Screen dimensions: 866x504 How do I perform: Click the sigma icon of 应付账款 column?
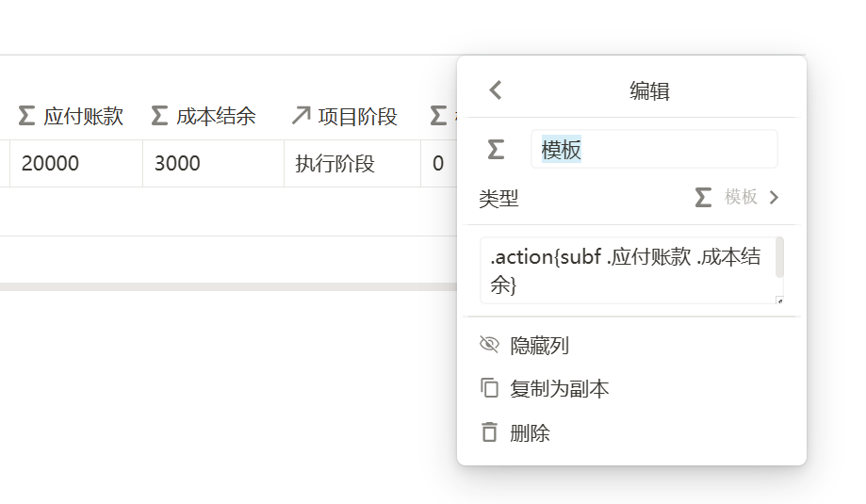[x=26, y=116]
